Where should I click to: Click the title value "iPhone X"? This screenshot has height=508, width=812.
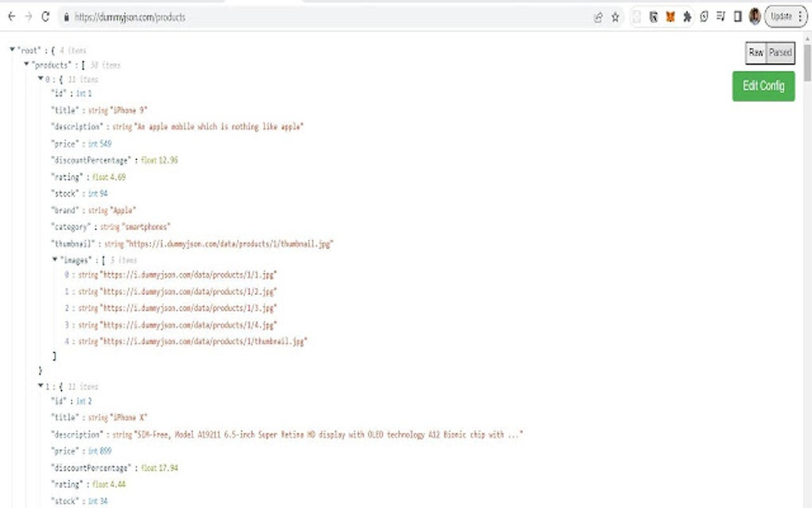[128, 417]
